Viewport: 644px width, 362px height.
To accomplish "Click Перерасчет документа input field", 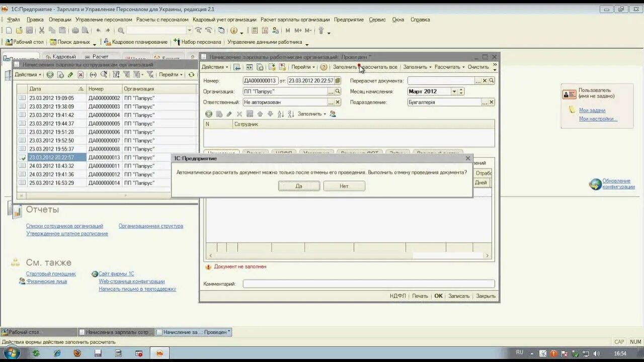I will [441, 80].
